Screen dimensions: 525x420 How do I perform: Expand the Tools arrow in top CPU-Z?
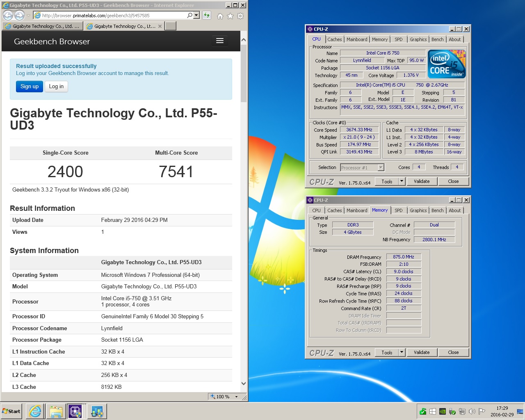coord(402,181)
